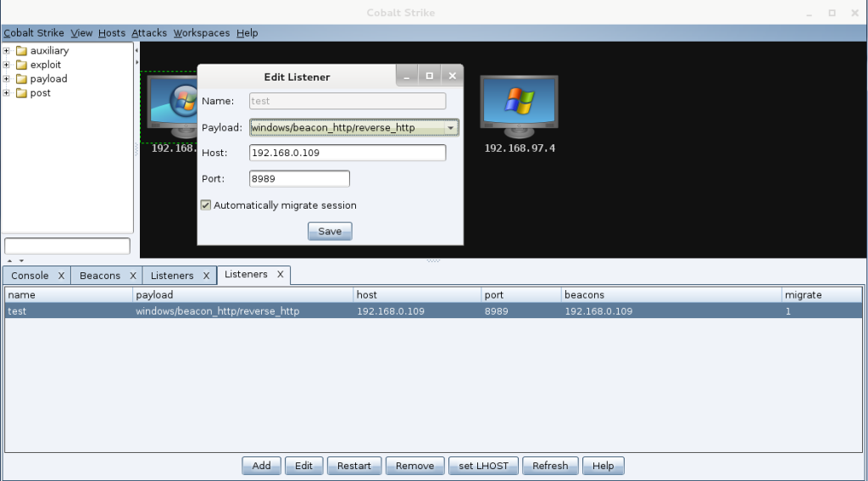Expand module panel with right arrow
Screen dimensions: 868x481
(x=136, y=62)
